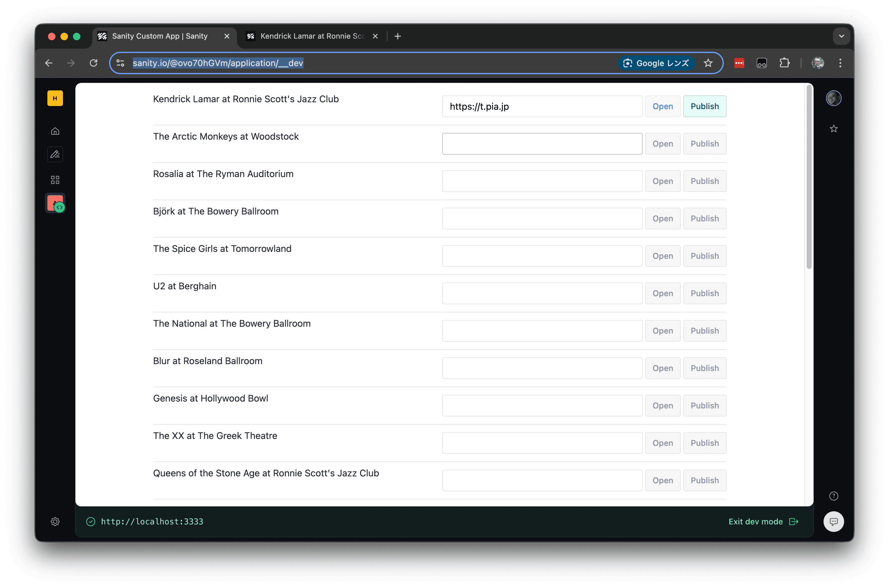
Task: Open the apps grid icon in sidebar
Action: (55, 180)
